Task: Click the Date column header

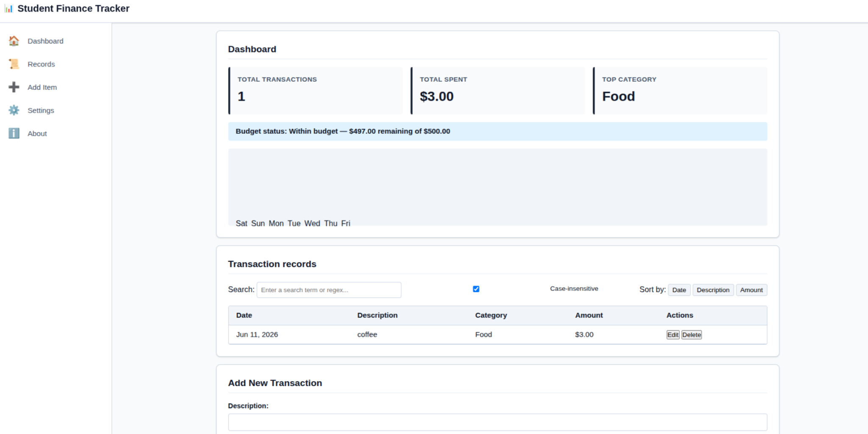Action: (x=244, y=315)
